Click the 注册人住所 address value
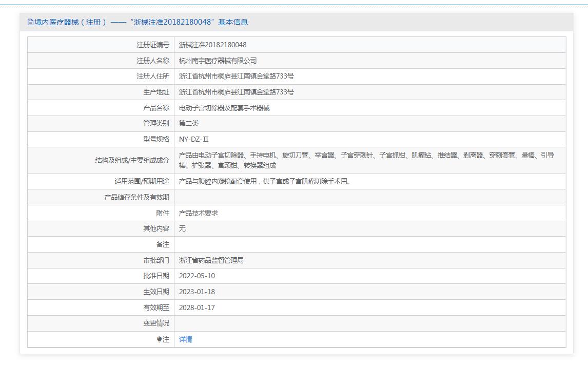Image resolution: width=588 pixels, height=365 pixels. point(236,76)
